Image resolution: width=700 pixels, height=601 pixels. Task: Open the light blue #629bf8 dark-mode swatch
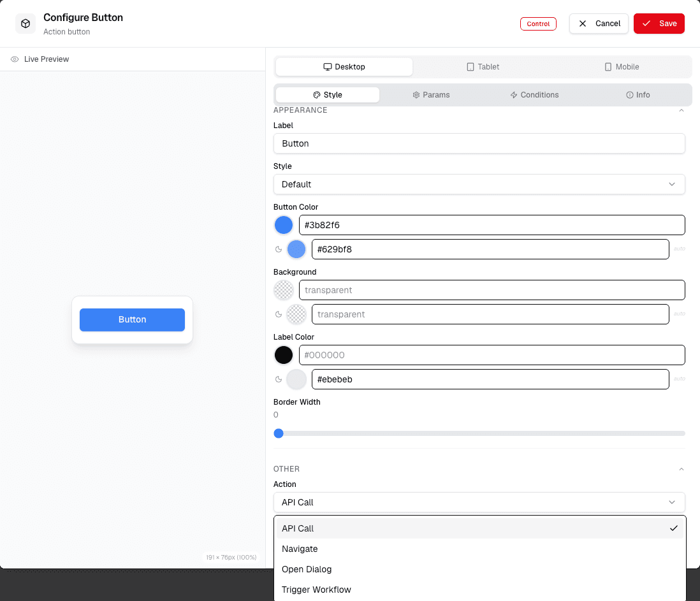[296, 249]
